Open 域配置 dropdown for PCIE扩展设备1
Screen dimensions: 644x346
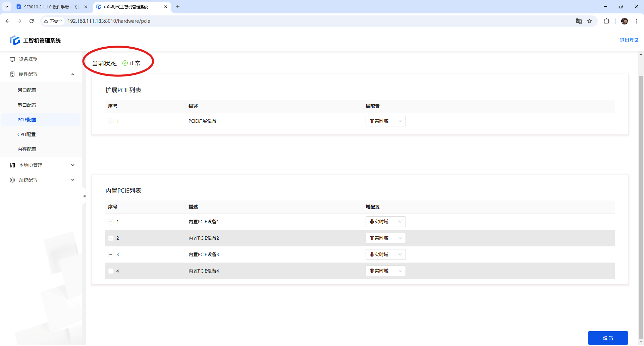[x=385, y=121]
